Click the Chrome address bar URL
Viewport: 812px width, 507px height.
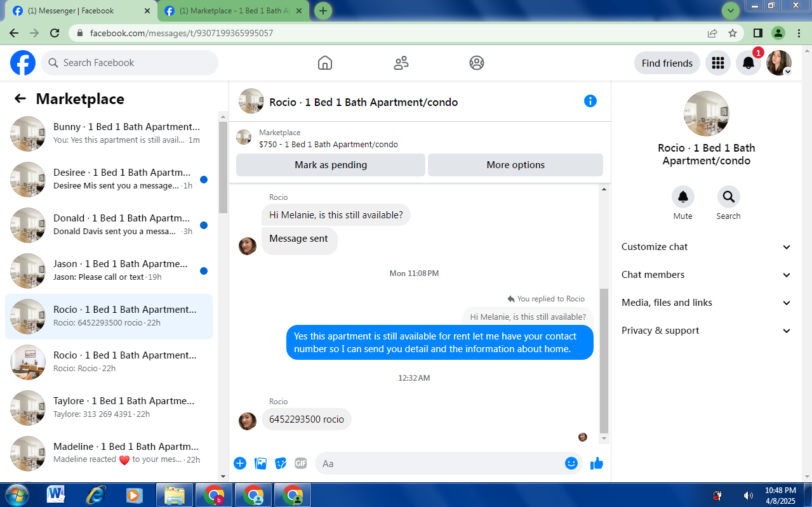(x=182, y=33)
